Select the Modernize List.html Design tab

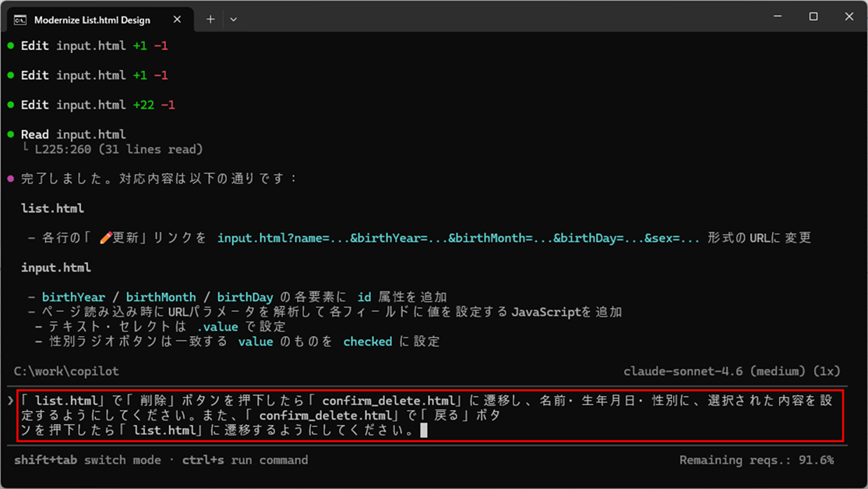coord(92,19)
